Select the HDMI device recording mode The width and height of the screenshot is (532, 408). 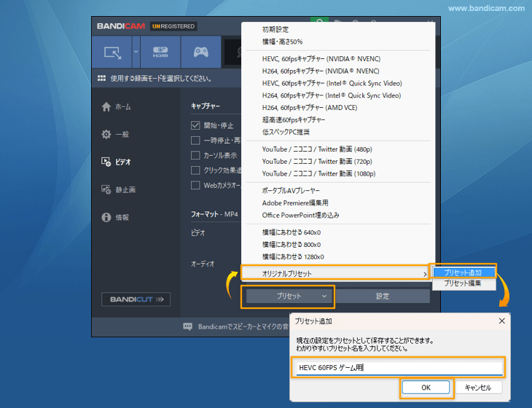pos(160,52)
